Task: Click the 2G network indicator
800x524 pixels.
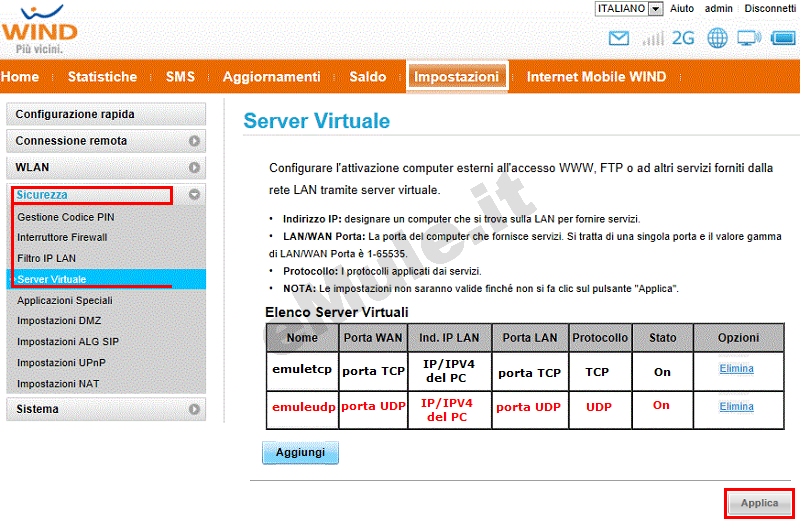Action: tap(683, 38)
